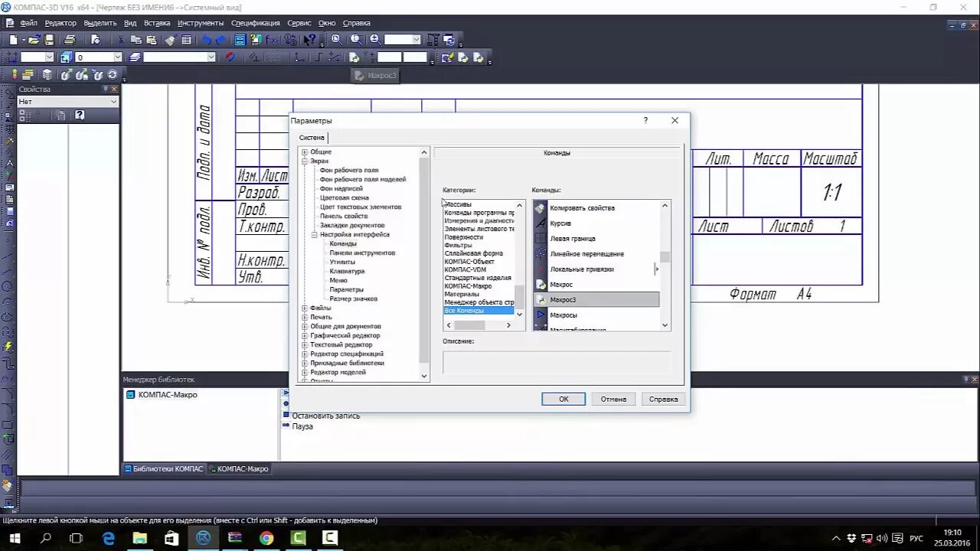980x551 pixels.
Task: Open Chrome from Windows taskbar
Action: [x=266, y=538]
